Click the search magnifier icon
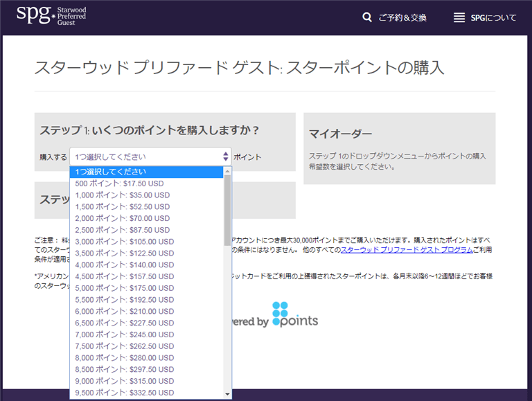532x401 pixels. click(x=366, y=17)
